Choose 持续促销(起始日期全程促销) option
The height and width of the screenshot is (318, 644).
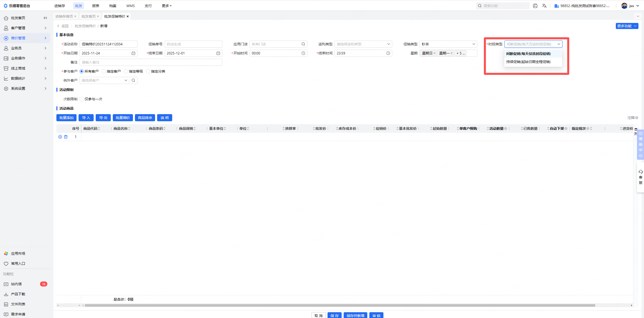coord(528,62)
